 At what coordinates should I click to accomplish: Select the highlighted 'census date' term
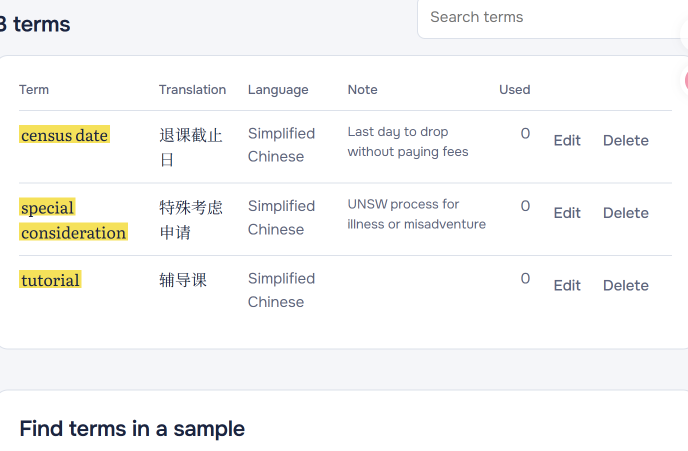tap(64, 135)
